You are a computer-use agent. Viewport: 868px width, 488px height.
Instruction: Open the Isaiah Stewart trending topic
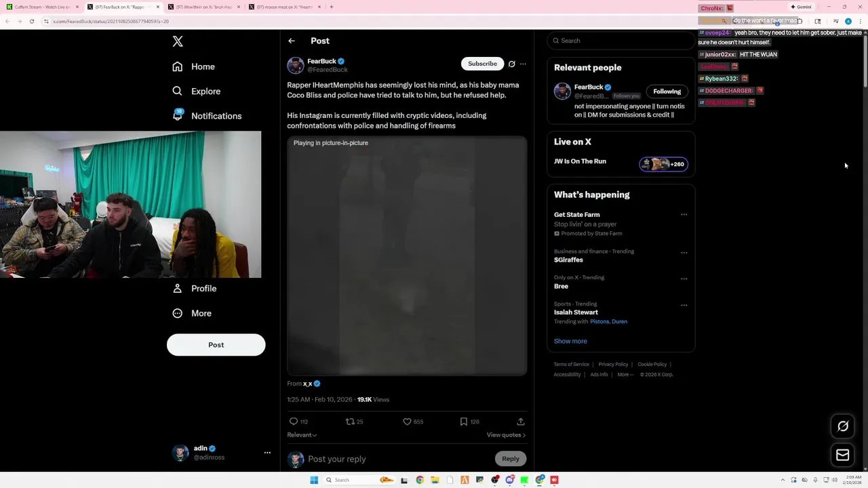[576, 312]
